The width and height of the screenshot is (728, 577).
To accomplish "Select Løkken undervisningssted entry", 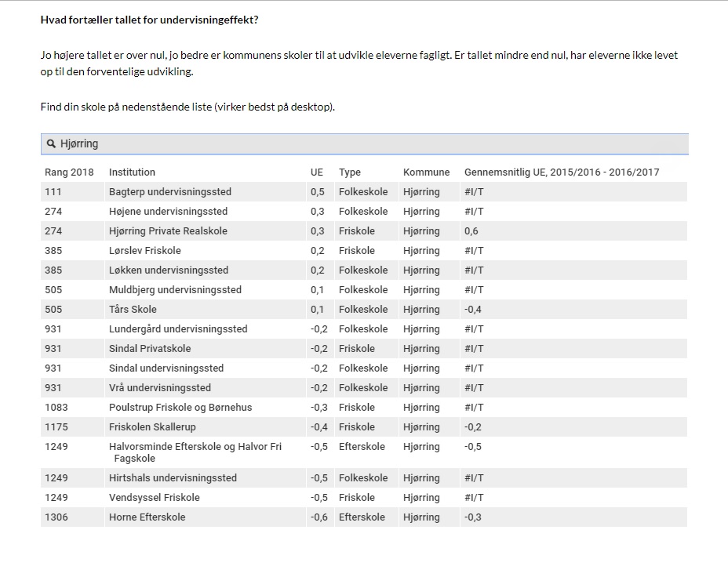I will point(169,270).
